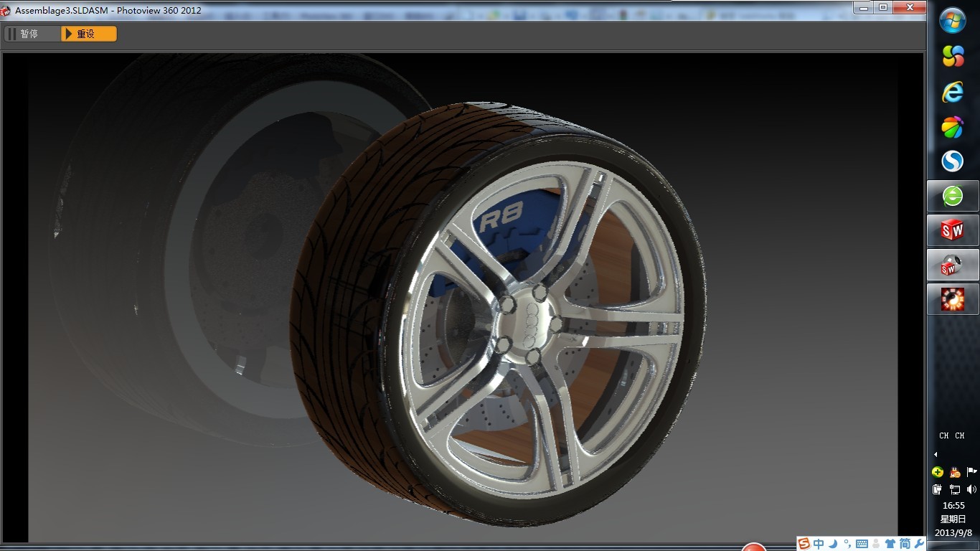
Task: Click the rendered R8 wheel preview image
Action: click(463, 297)
